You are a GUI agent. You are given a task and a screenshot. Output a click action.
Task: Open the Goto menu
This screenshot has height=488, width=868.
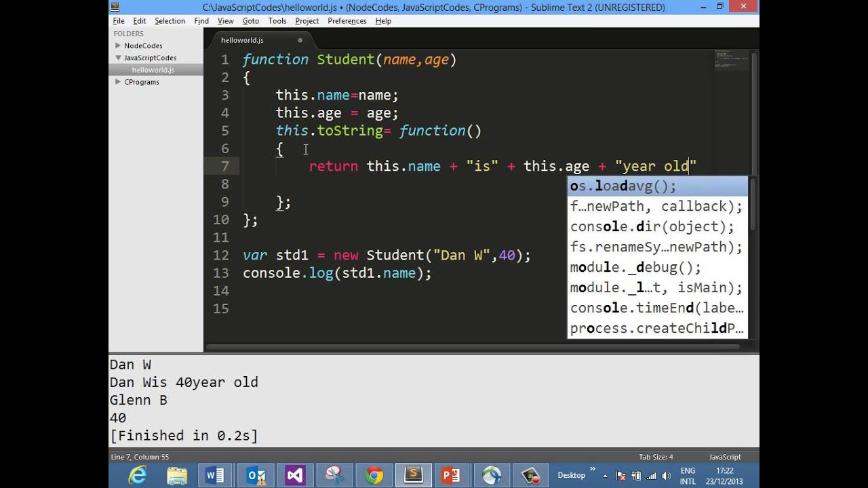pos(251,21)
